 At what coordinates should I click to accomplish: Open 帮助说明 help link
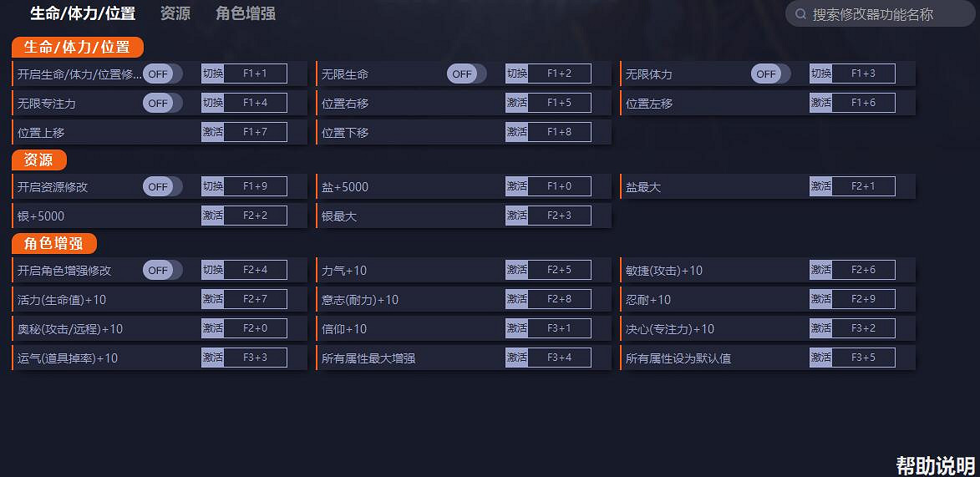935,465
